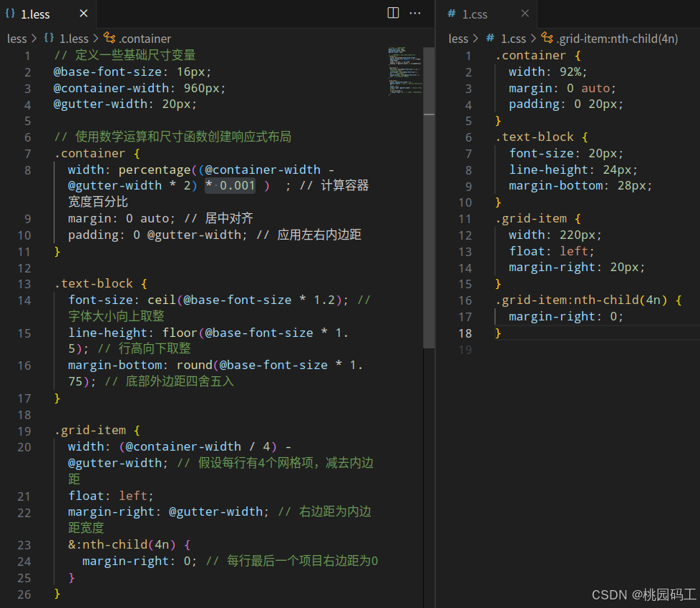The image size is (700, 608).
Task: Open the 'less' folder breadcrumb in right editor
Action: [459, 39]
